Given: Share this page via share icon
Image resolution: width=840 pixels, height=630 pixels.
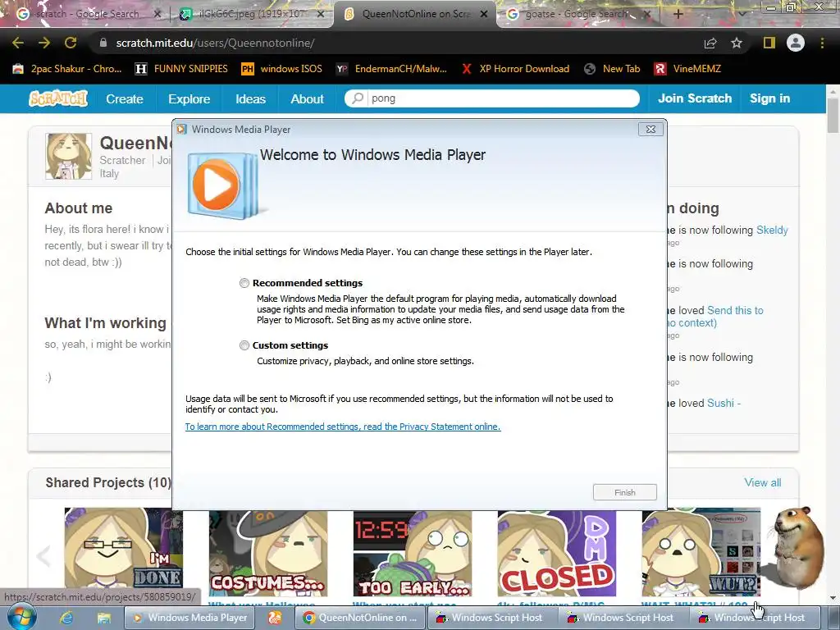Looking at the screenshot, I should (710, 43).
